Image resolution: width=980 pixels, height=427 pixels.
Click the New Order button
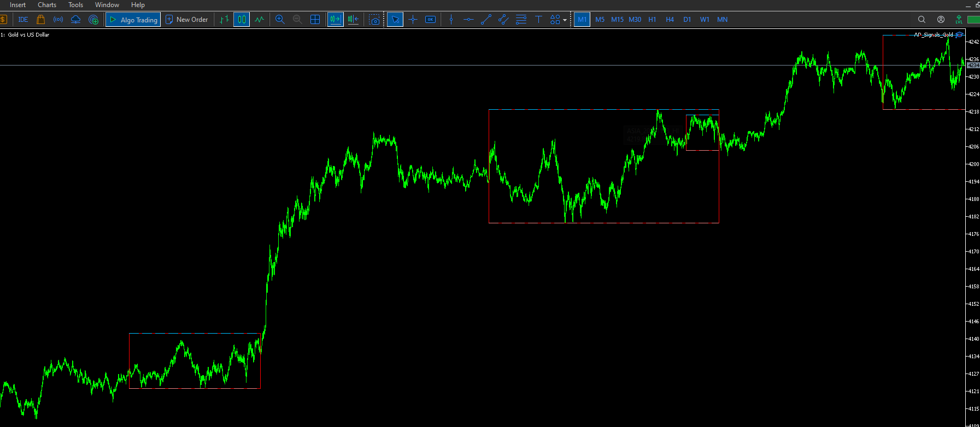pyautogui.click(x=187, y=20)
